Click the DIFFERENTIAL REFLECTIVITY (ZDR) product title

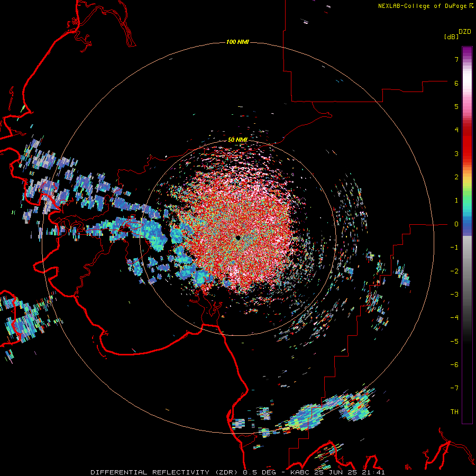164,472
